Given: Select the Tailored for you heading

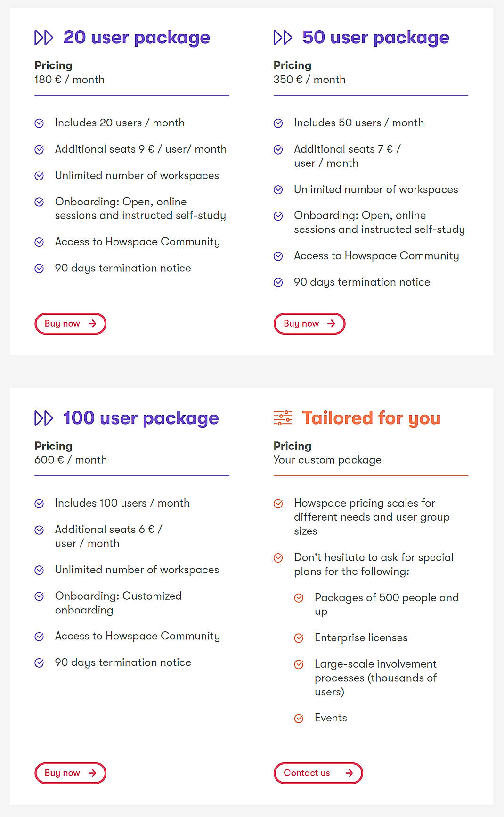Looking at the screenshot, I should tap(371, 418).
